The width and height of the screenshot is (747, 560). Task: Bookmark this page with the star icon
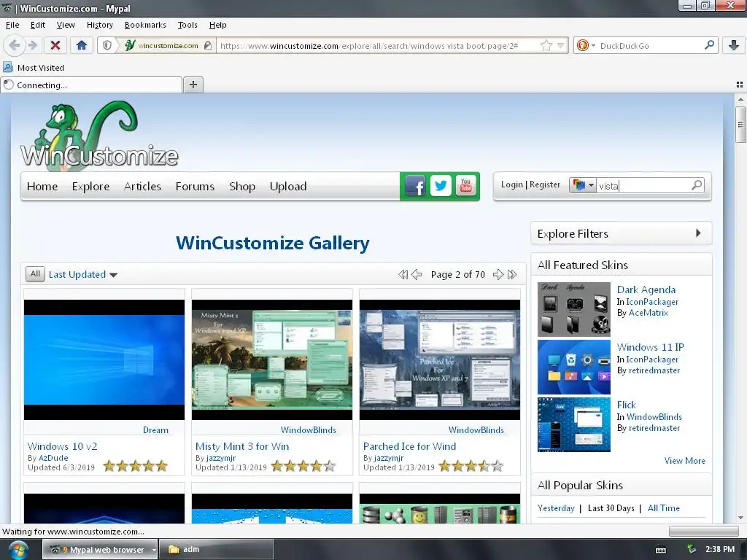[x=546, y=45]
